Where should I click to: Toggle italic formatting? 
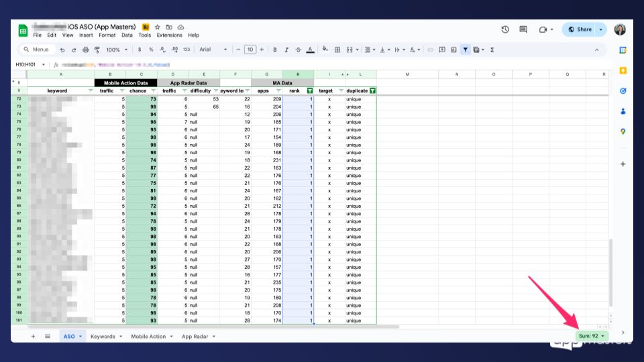point(286,50)
